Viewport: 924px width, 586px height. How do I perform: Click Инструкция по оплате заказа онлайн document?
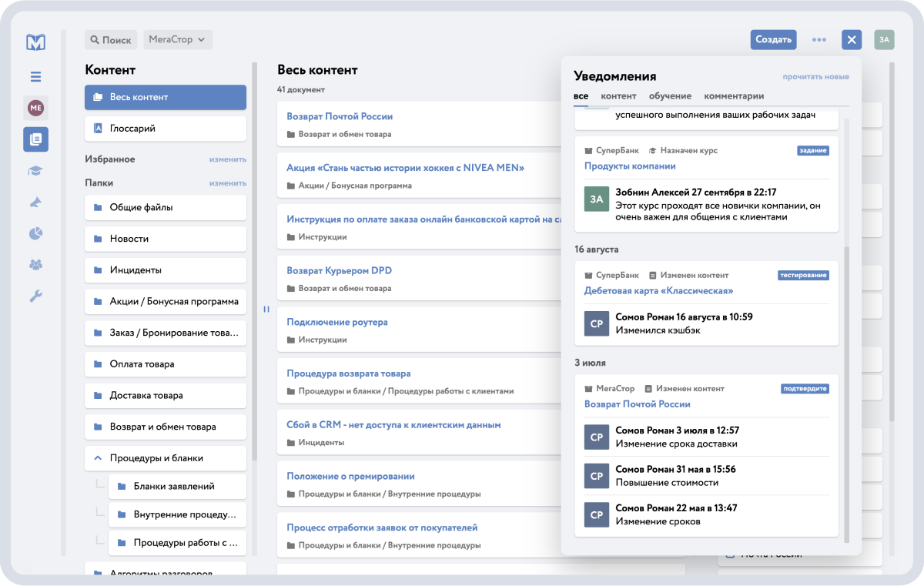click(423, 219)
